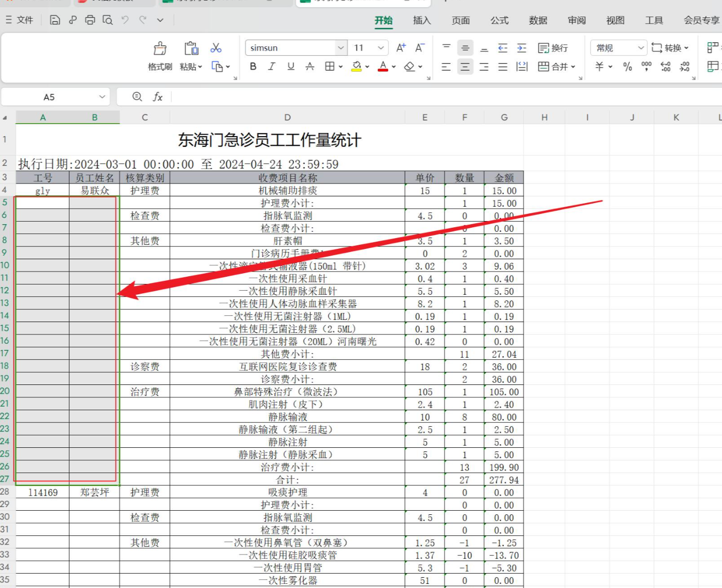This screenshot has height=588, width=722.
Task: Click the Redo arrow
Action: point(143,20)
